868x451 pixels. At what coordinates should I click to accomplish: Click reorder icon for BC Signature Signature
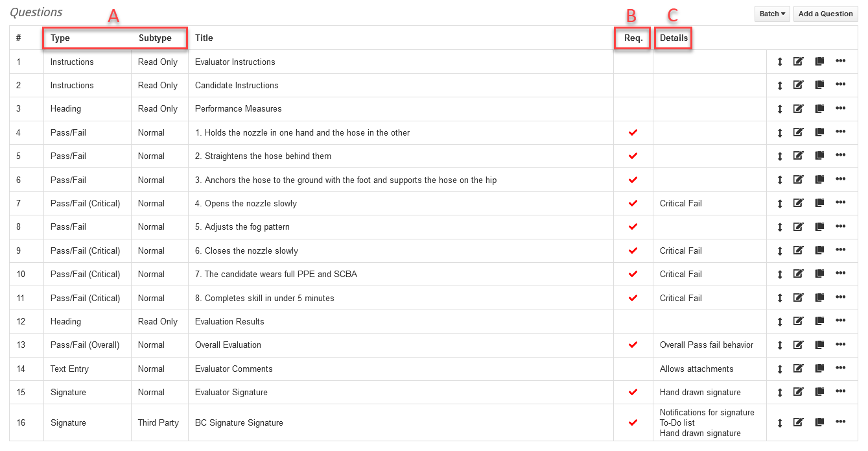(x=779, y=422)
